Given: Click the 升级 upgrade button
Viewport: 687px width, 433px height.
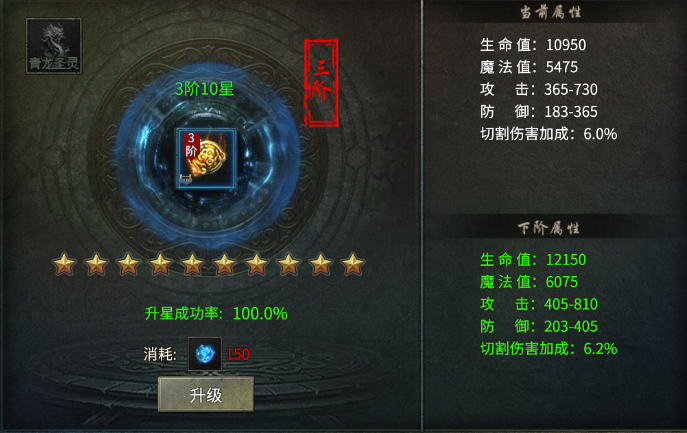Looking at the screenshot, I should (206, 394).
